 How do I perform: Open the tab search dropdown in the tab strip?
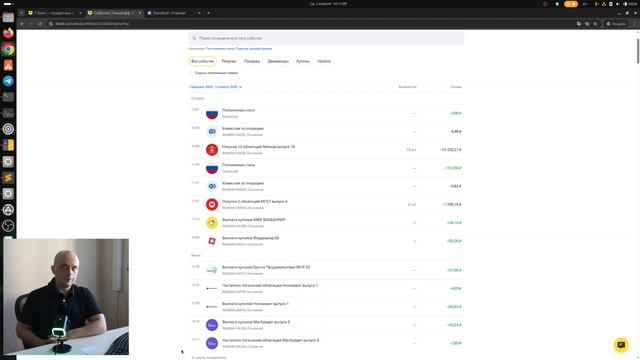(x=21, y=13)
